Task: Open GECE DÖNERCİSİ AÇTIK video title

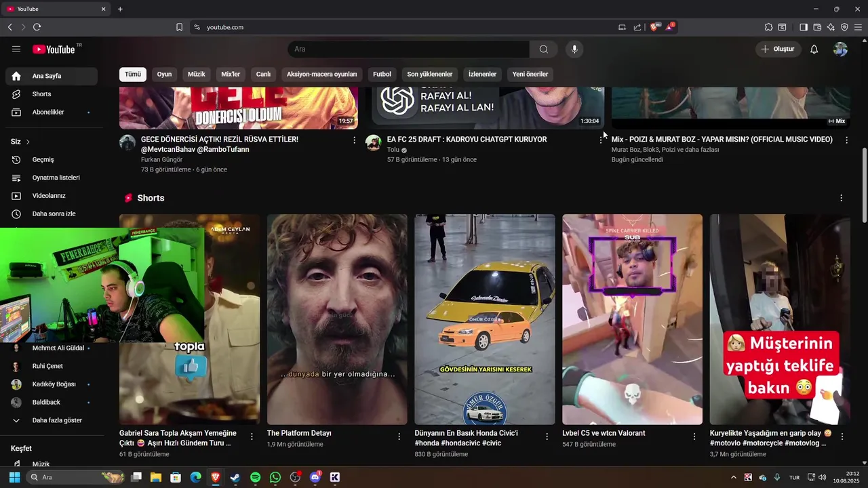Action: (x=220, y=144)
